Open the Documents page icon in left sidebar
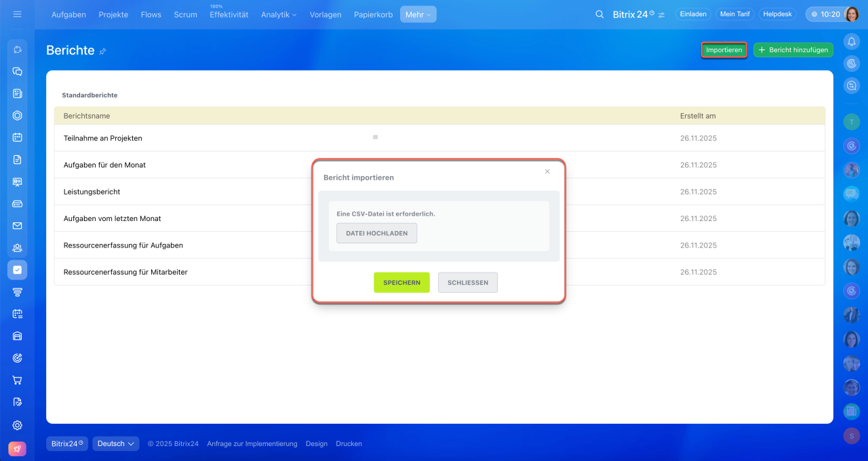Viewport: 868px width, 461px height. (x=18, y=160)
